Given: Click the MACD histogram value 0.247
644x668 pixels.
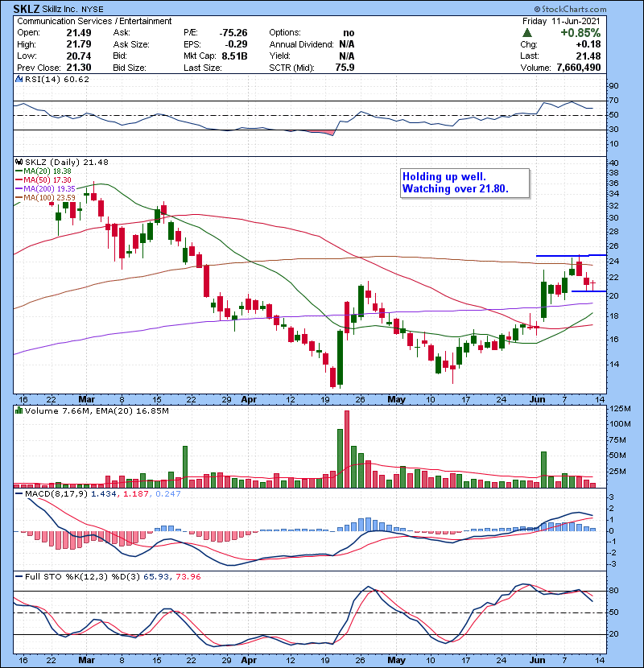Looking at the screenshot, I should point(168,494).
